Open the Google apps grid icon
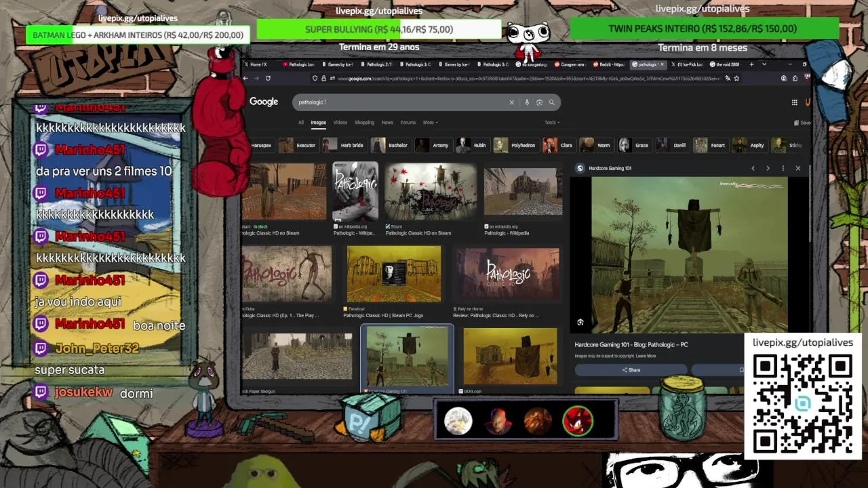 [794, 102]
